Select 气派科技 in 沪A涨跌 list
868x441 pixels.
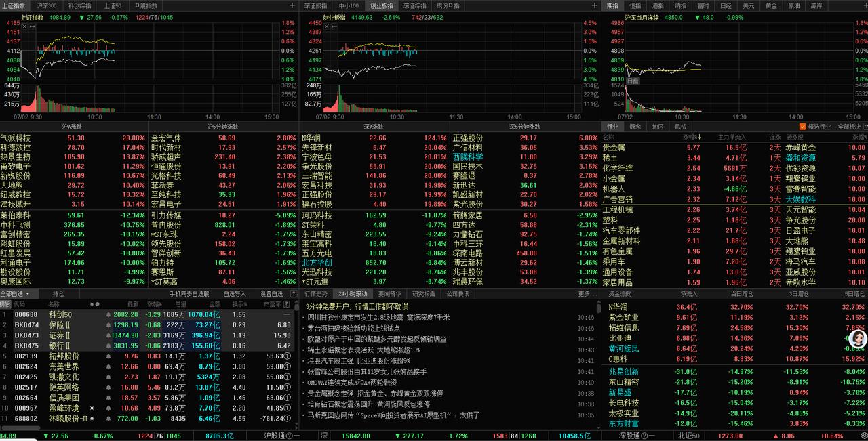(14, 138)
